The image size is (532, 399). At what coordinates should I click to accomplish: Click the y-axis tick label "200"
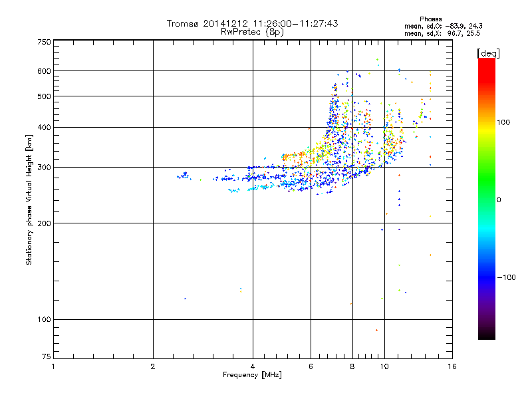44,223
